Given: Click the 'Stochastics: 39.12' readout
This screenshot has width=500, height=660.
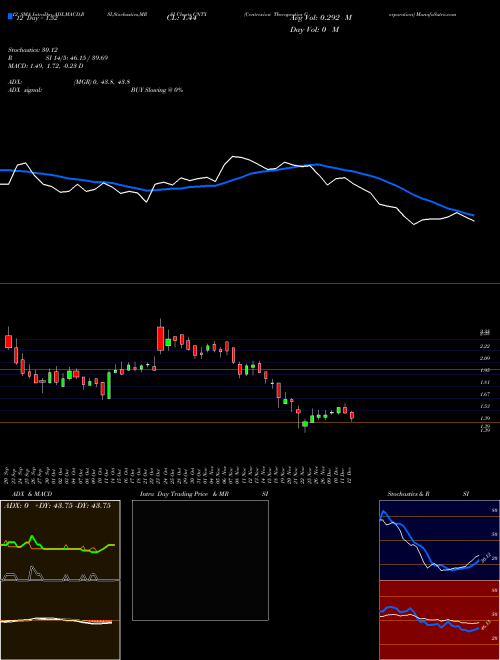Looking at the screenshot, I should [33, 50].
